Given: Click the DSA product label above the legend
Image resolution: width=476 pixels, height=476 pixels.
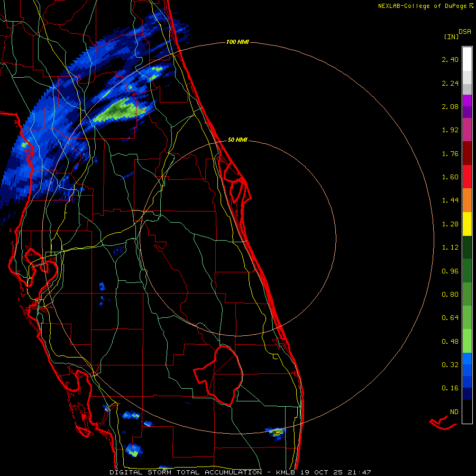Looking at the screenshot, I should pos(465,32).
